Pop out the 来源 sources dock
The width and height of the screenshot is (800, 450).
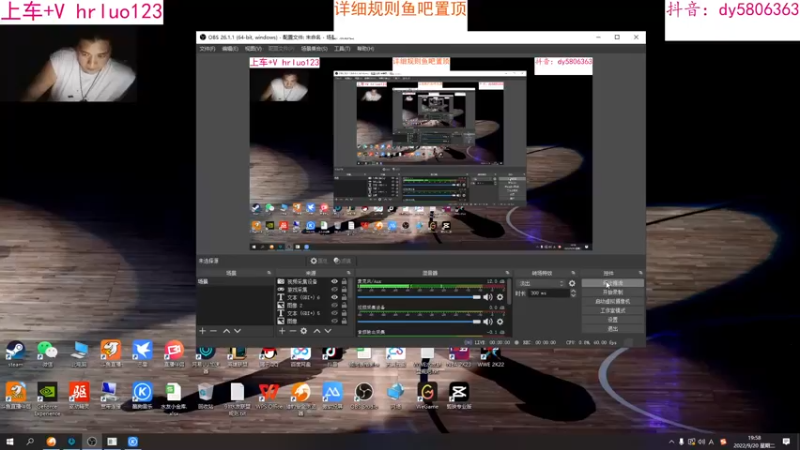click(349, 273)
